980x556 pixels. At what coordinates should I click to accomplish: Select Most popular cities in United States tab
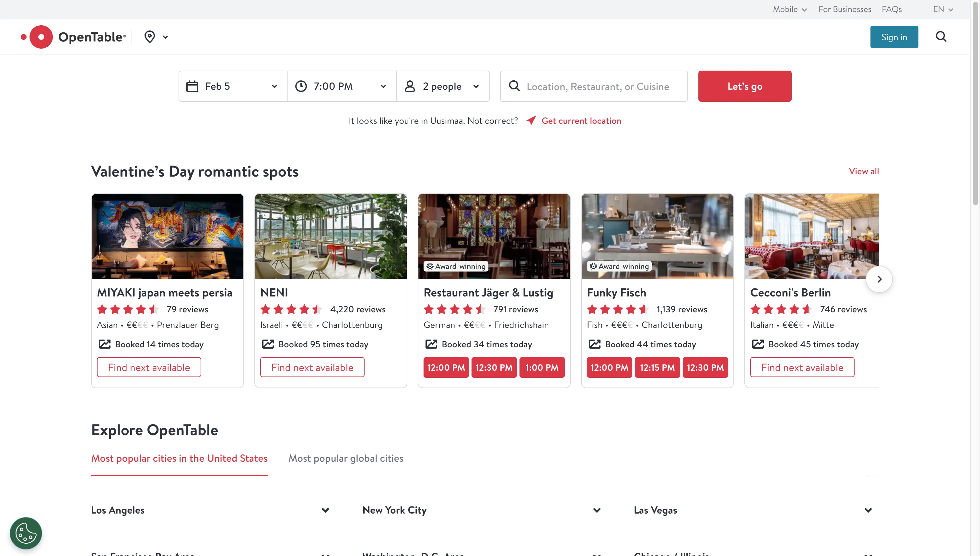(179, 458)
